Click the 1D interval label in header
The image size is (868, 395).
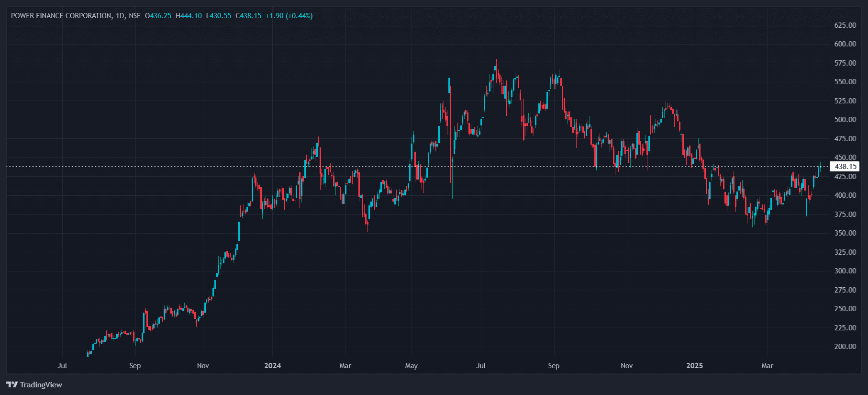(x=120, y=16)
